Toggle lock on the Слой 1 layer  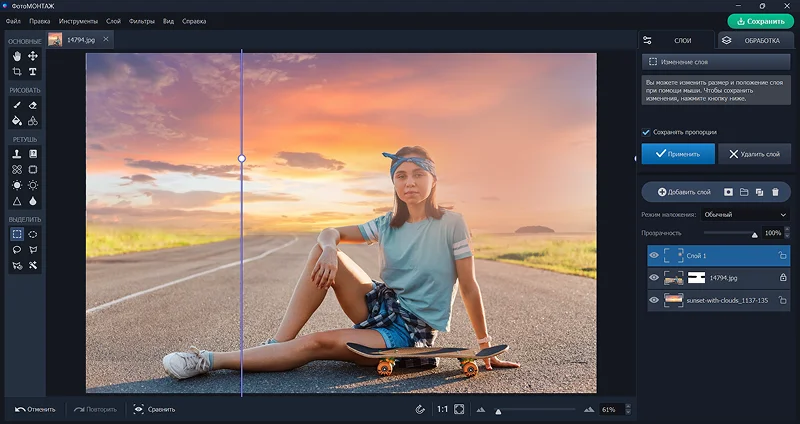pos(782,256)
